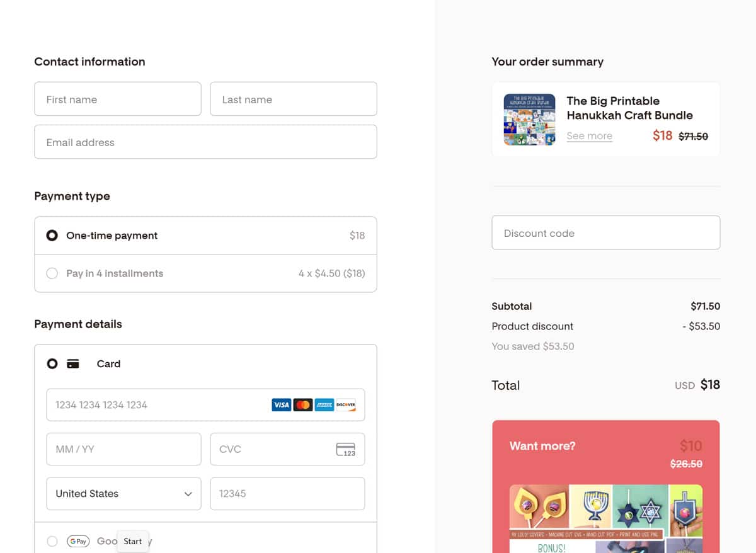Click the Visa card icon
The image size is (756, 553).
[281, 405]
